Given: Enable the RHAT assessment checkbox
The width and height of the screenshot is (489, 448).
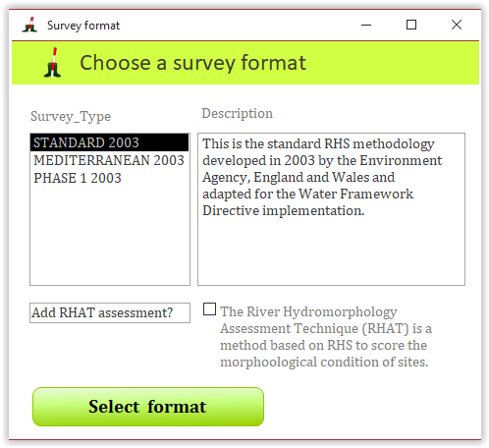Looking at the screenshot, I should [209, 309].
